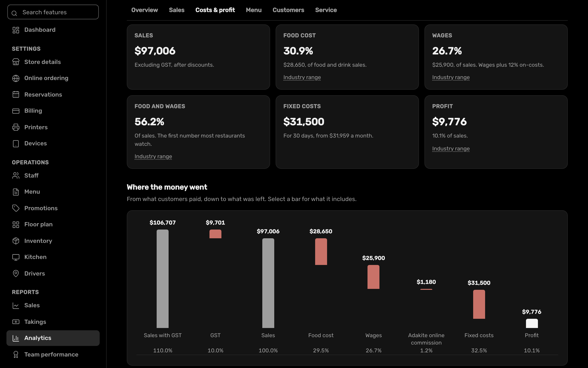Click the Dashboard grid icon

click(x=16, y=30)
